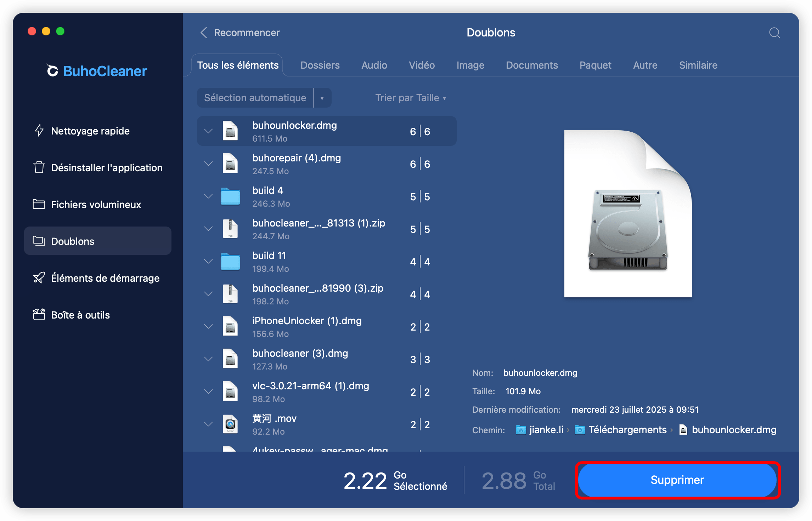Click the buhorepair (4).dmg file icon

pos(230,164)
